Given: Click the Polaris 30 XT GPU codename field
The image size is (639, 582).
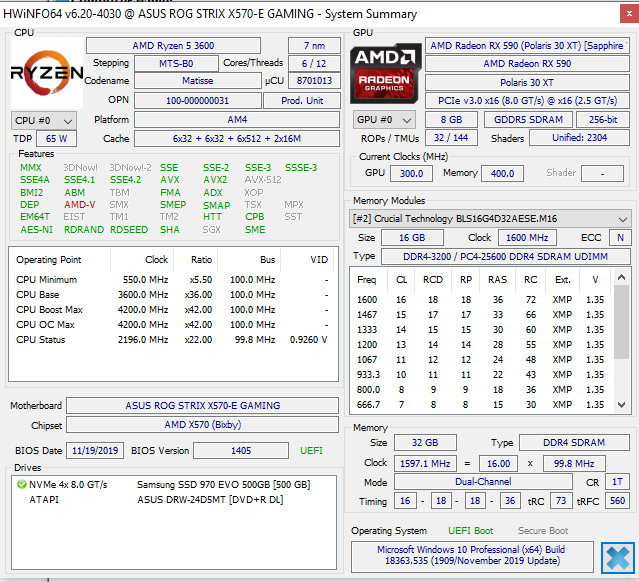Looking at the screenshot, I should (x=527, y=82).
